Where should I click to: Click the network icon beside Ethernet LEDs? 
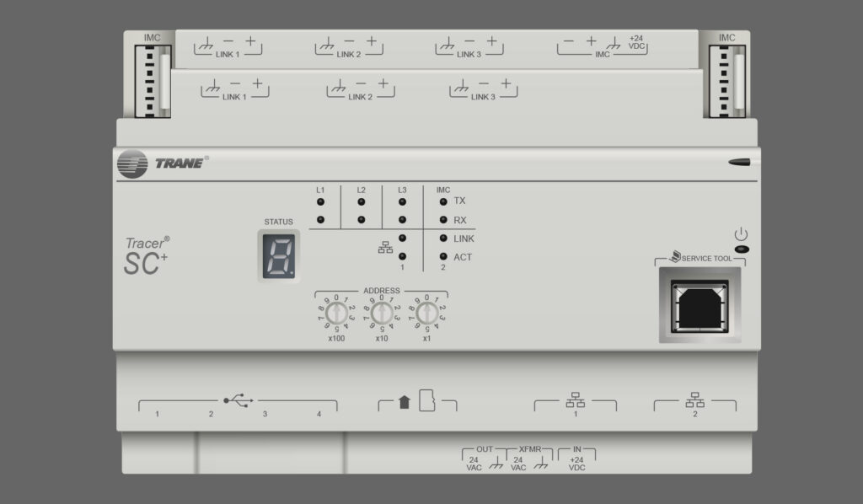click(385, 248)
